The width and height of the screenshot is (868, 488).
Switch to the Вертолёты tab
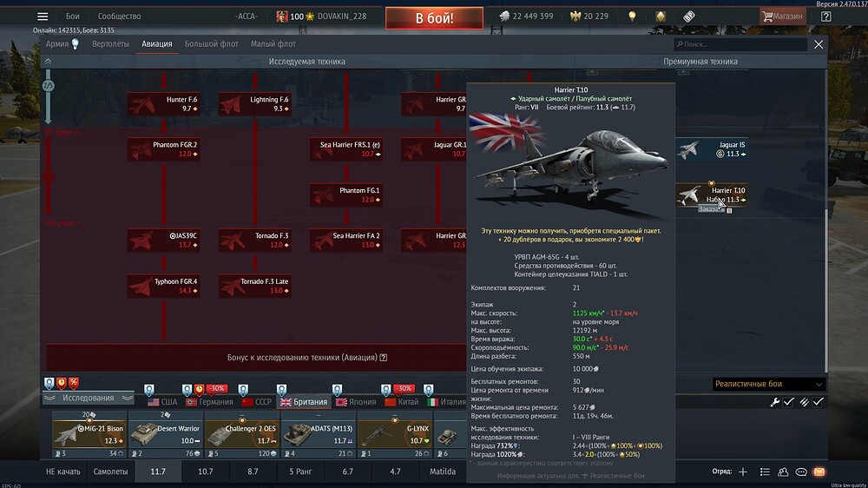point(110,44)
